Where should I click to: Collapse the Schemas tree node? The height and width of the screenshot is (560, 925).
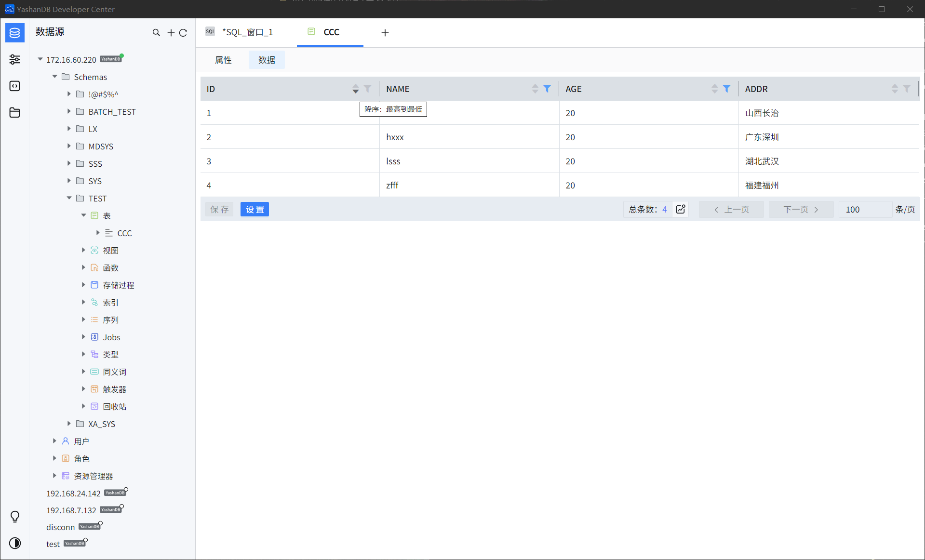(x=54, y=77)
